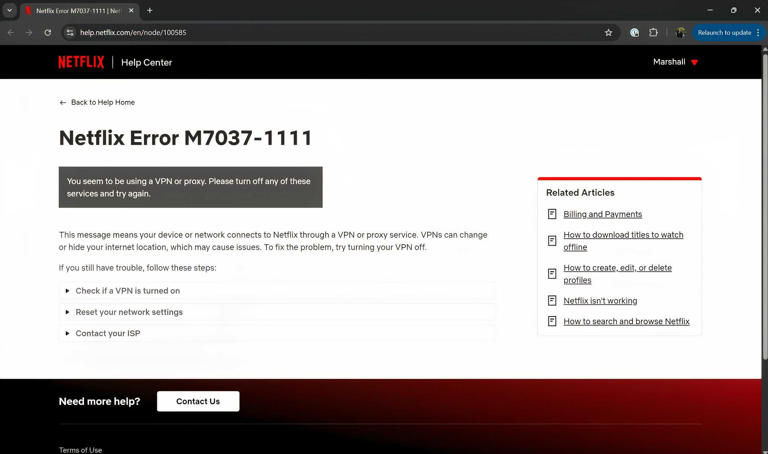
Task: Open 'How to create, edit, or delete profiles'
Action: (x=617, y=274)
